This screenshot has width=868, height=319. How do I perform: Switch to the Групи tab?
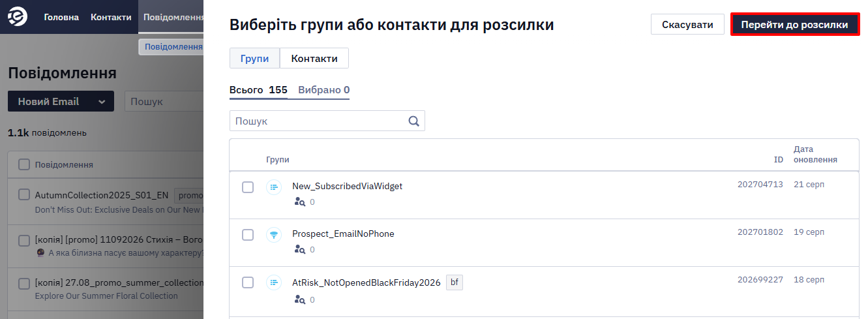(255, 58)
